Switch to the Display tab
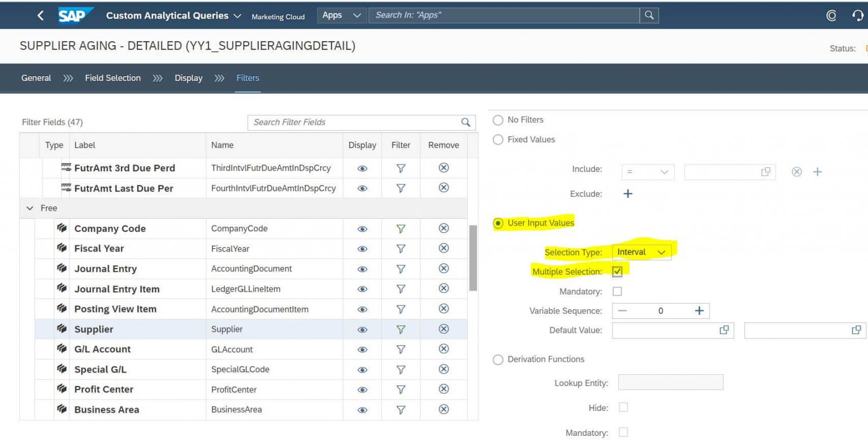The image size is (868, 446). pos(188,78)
